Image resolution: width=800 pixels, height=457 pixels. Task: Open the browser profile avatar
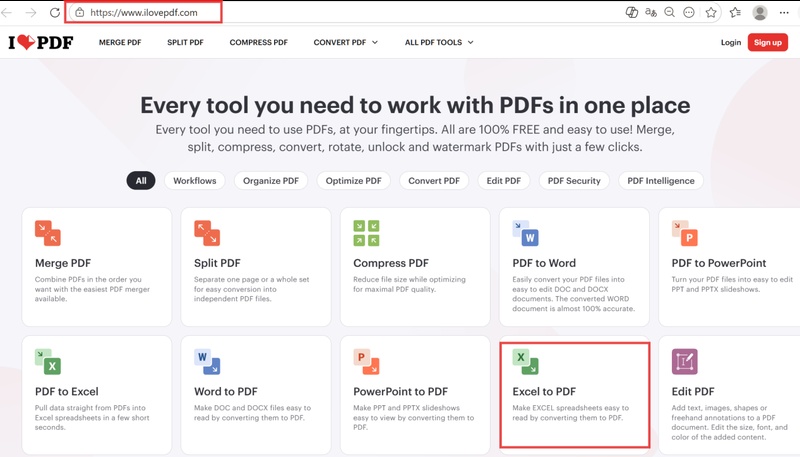(x=760, y=12)
